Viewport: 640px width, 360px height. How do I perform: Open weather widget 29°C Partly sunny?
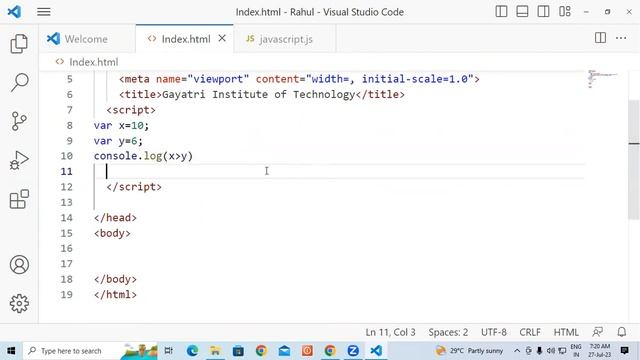click(469, 351)
